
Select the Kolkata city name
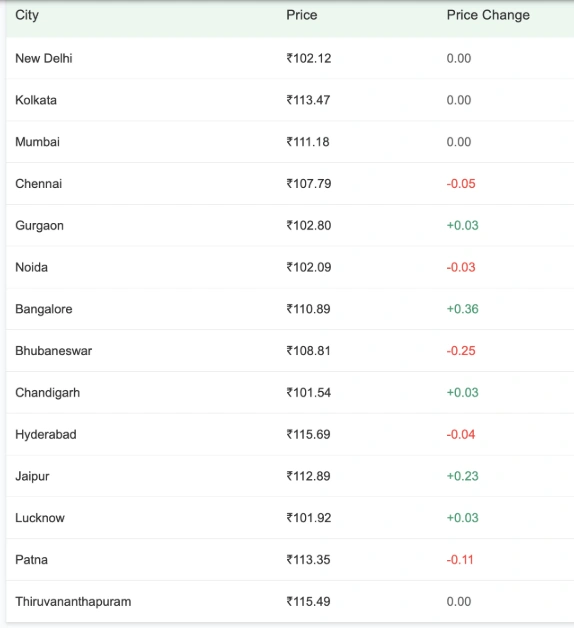click(36, 100)
